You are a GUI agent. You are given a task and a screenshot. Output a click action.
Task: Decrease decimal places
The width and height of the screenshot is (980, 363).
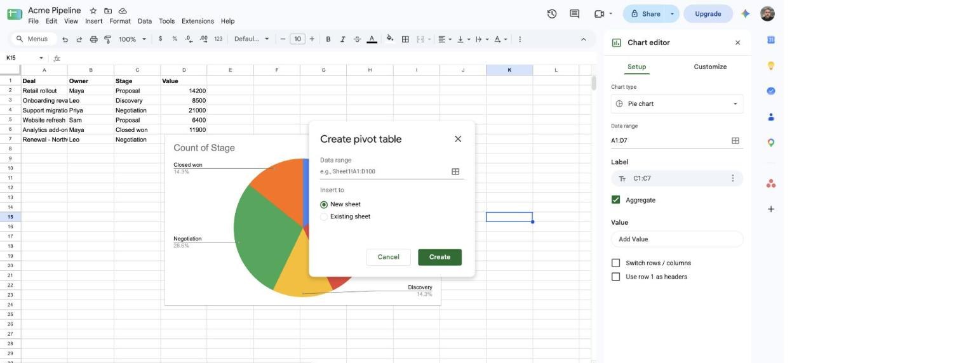tap(189, 39)
